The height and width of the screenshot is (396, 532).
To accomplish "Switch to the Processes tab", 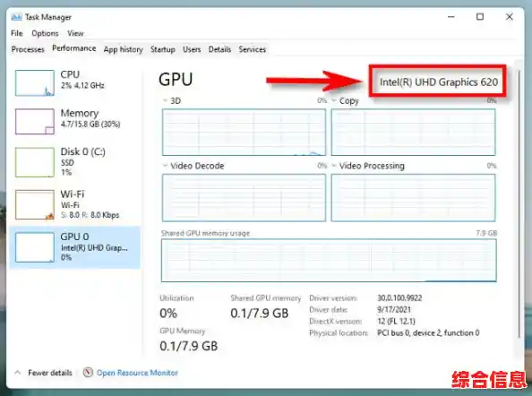I will coord(28,49).
